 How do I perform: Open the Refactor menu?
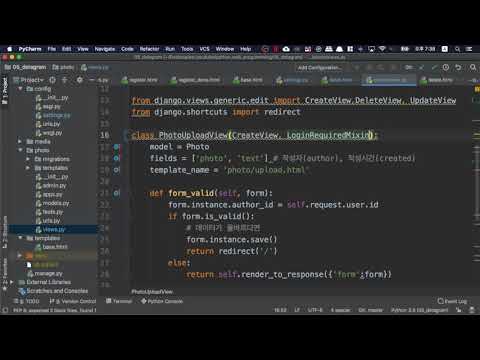[x=149, y=49]
